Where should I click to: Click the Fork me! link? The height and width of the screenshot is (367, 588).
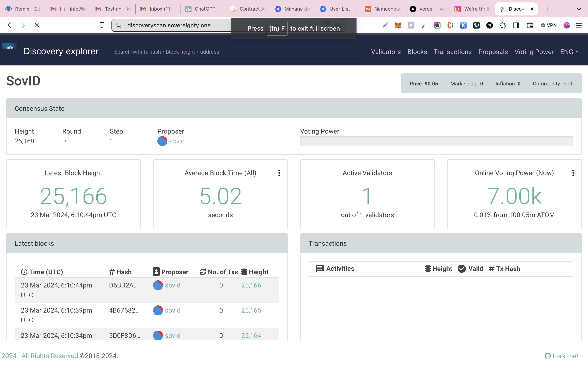561,356
